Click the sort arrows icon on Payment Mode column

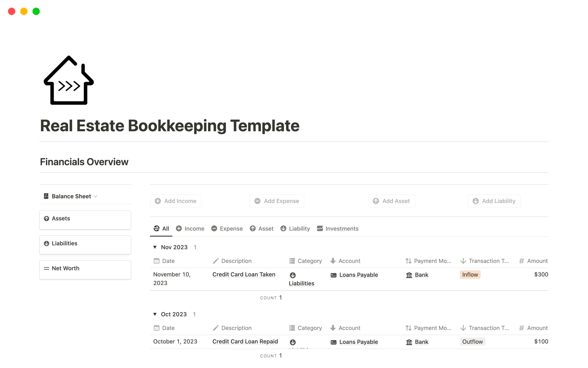(408, 261)
